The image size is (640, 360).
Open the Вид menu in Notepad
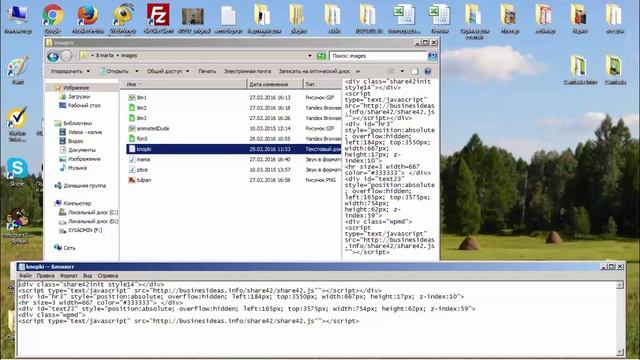87,276
